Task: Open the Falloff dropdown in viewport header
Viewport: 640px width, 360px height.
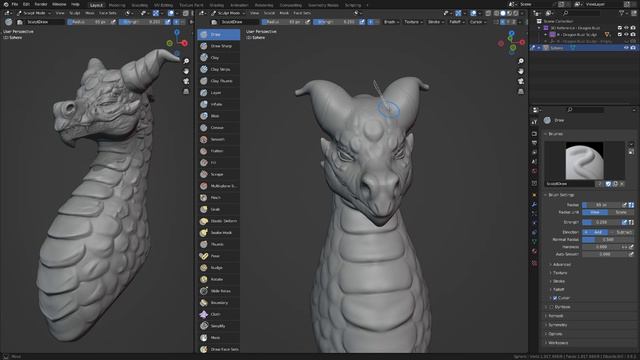Action: [456, 22]
